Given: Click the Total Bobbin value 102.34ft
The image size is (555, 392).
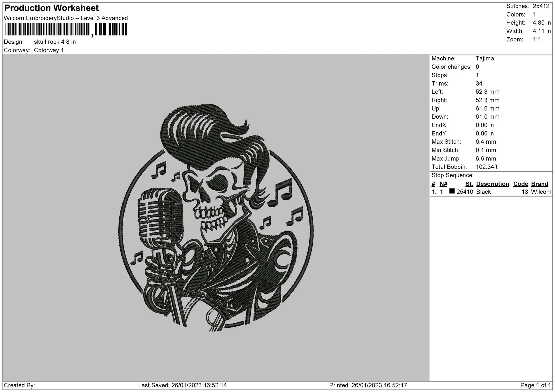Looking at the screenshot, I should tap(486, 167).
